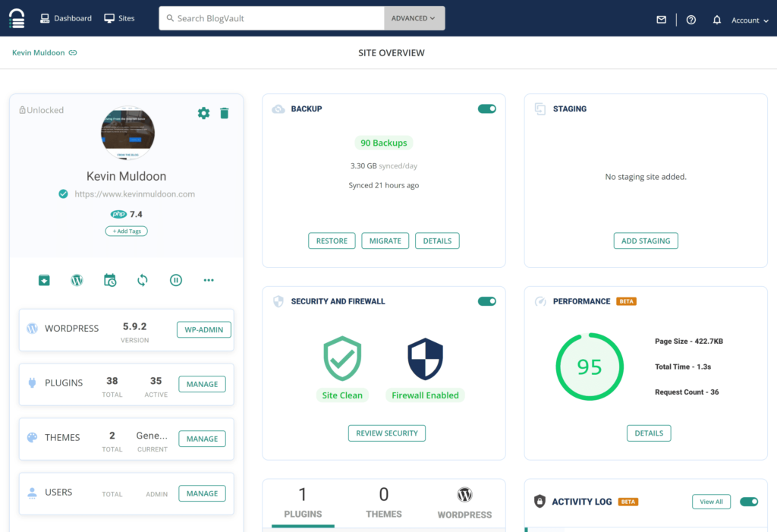Click the Security and Firewall header shield icon
The image size is (777, 532).
(278, 301)
